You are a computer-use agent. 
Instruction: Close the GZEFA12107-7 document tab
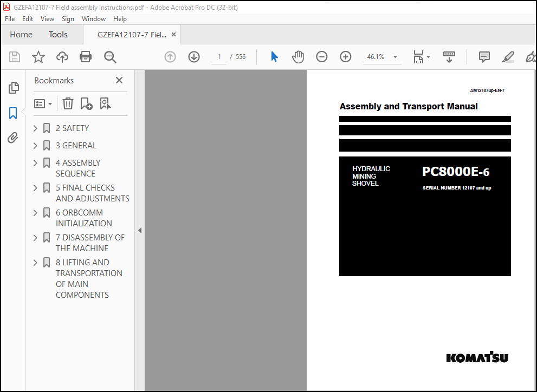coord(173,35)
